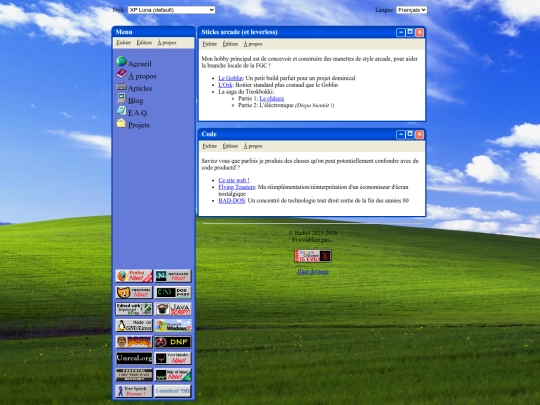This screenshot has height=405, width=540.
Task: Click the Firefox Now! badge
Action: (x=134, y=276)
